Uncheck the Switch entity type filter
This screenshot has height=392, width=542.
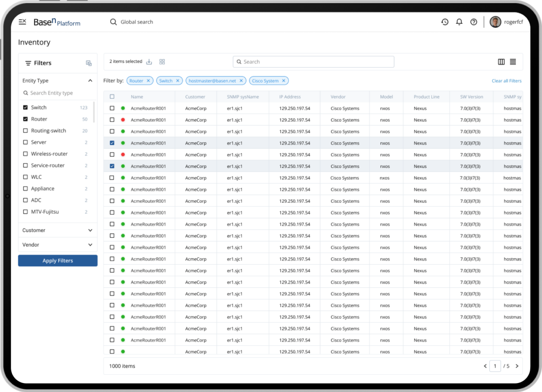pos(26,107)
